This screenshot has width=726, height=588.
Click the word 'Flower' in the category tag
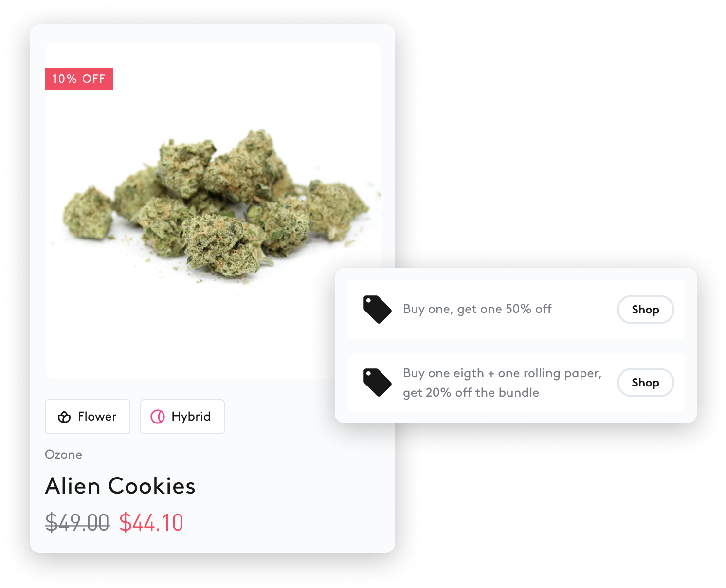tap(97, 417)
